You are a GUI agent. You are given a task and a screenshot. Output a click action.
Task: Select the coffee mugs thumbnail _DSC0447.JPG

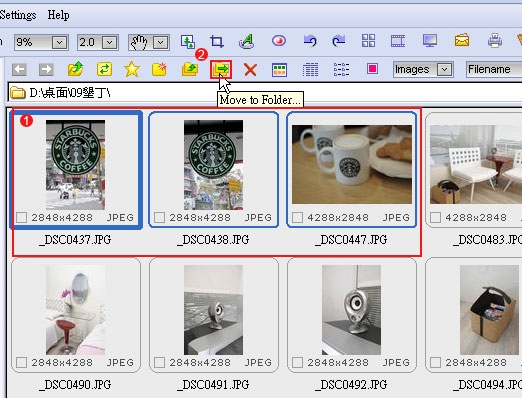pos(352,164)
